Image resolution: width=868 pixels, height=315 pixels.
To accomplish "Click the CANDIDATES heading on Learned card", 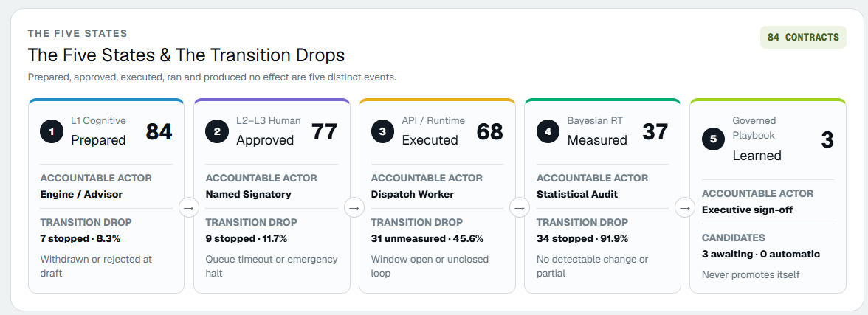I will [x=734, y=238].
